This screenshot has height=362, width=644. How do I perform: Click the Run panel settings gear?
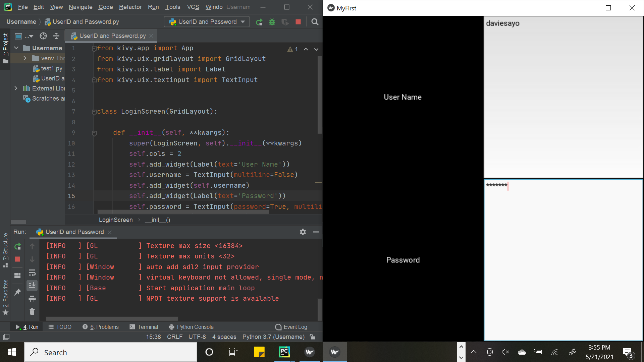[x=303, y=232]
